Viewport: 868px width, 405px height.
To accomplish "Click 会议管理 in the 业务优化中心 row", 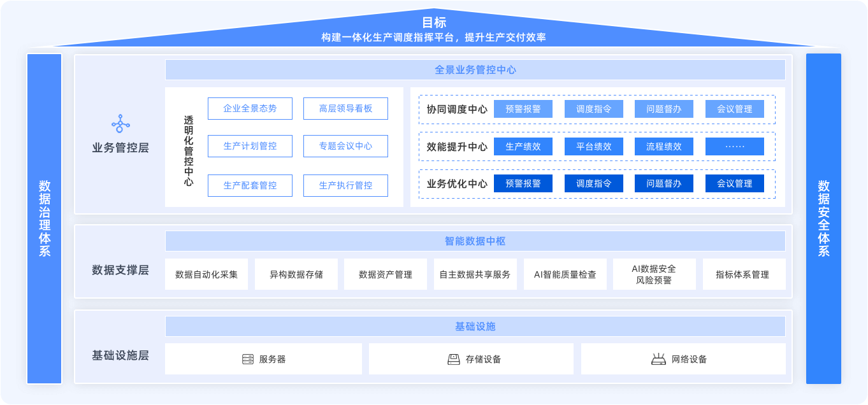I will coord(734,183).
